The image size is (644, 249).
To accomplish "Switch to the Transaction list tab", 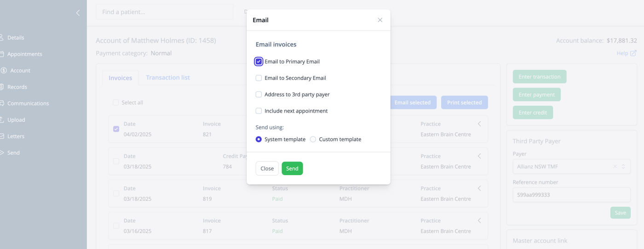I will [x=168, y=78].
